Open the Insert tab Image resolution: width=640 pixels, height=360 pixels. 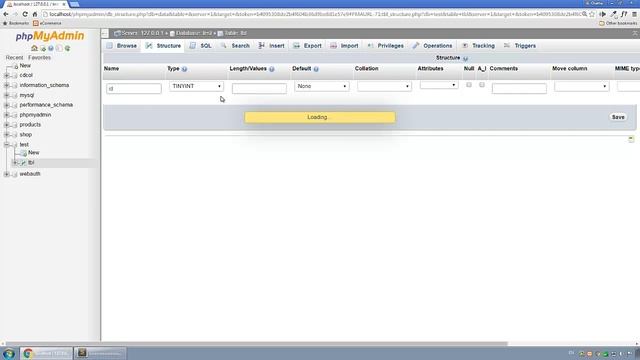[x=271, y=46]
